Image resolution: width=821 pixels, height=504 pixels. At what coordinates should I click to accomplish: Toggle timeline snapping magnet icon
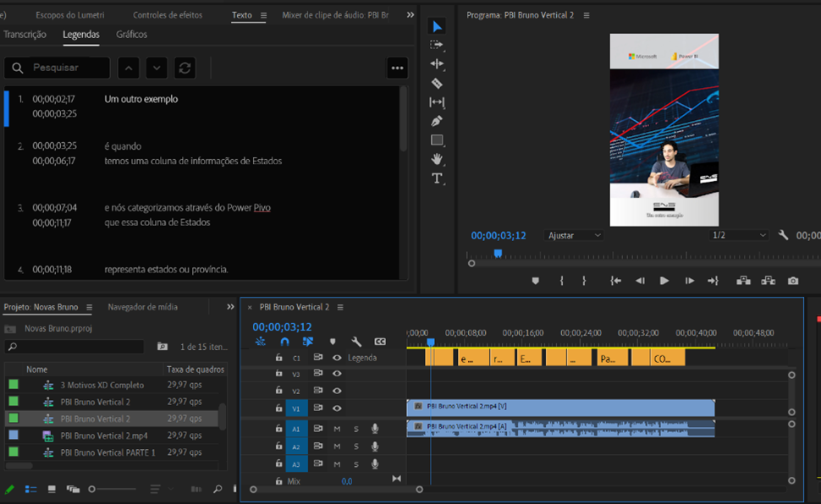[284, 342]
